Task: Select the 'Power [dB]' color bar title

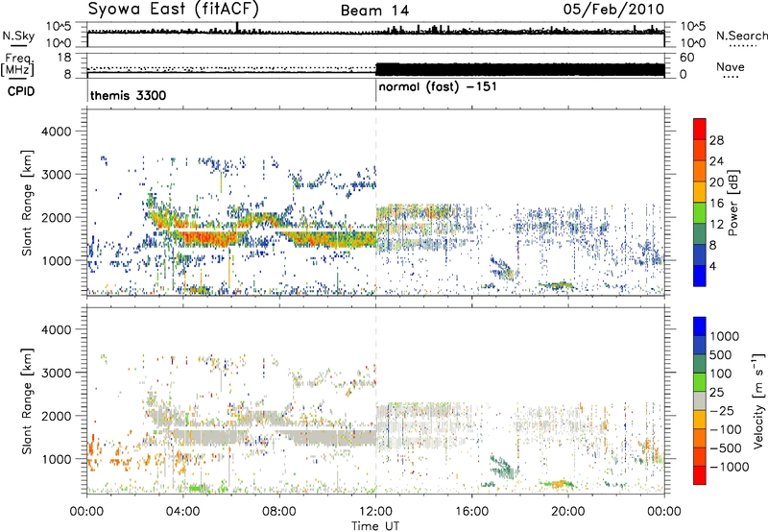Action: click(732, 203)
